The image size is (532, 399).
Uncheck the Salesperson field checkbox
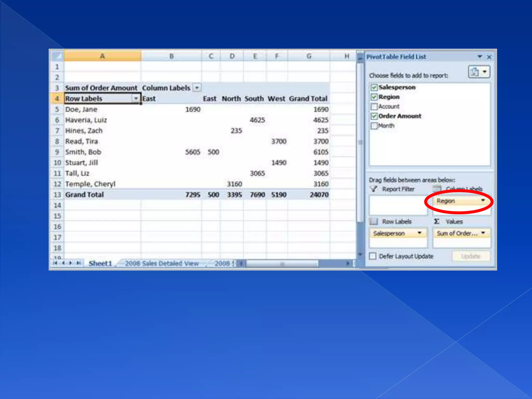tap(374, 87)
